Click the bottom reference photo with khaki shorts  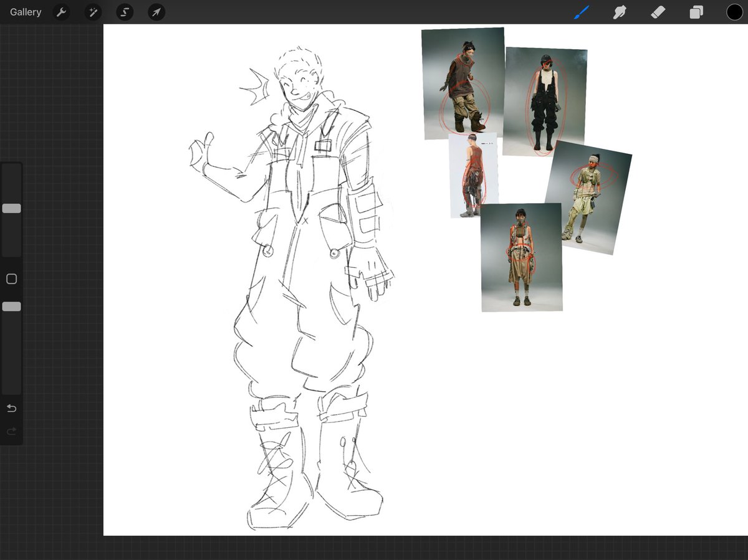point(522,257)
